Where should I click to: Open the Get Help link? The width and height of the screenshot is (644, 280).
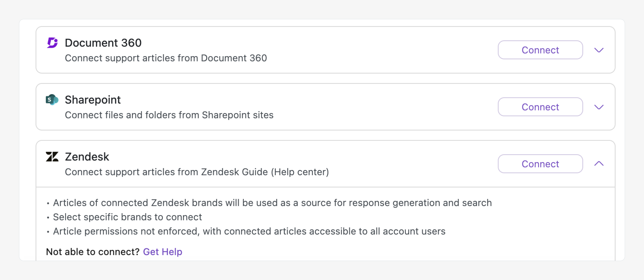(x=163, y=252)
